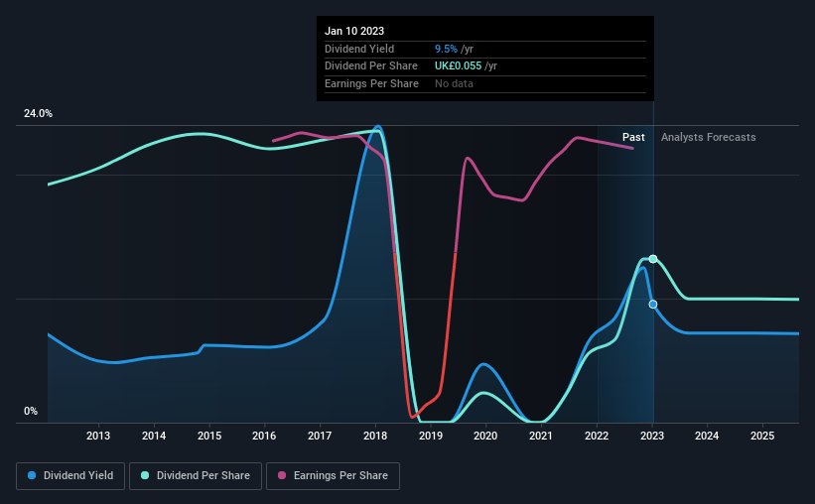Click the 2017 x-axis label
The image size is (815, 504).
[x=320, y=436]
